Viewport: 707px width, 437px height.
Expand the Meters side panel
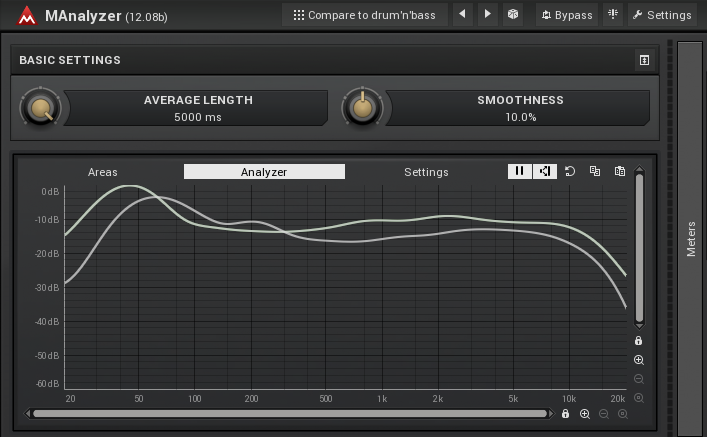point(691,238)
